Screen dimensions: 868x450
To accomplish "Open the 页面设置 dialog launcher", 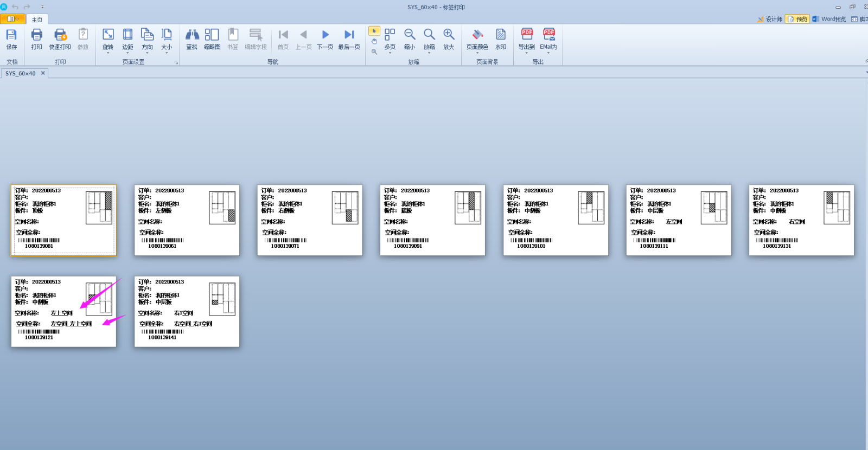I will click(x=176, y=62).
